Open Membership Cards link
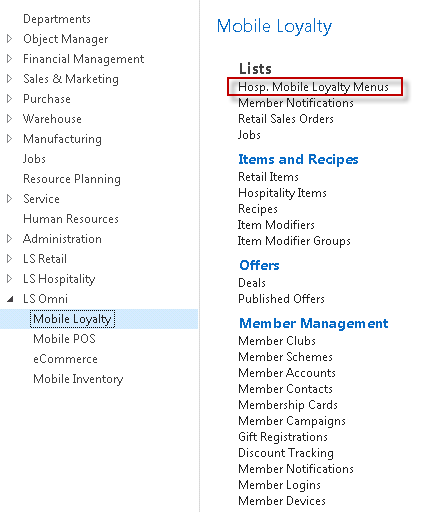 point(288,405)
